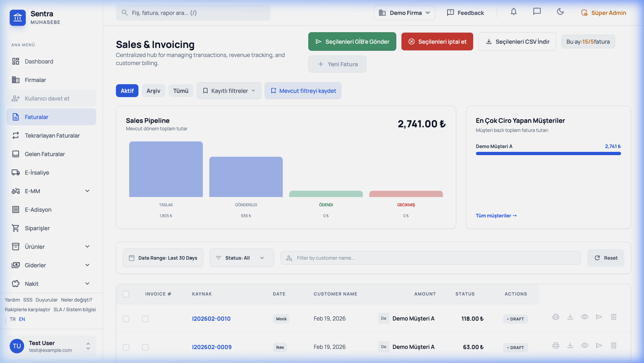Open Tekrarlayan Faturalar in sidebar
Viewport: 644px width, 363px height.
[52, 136]
